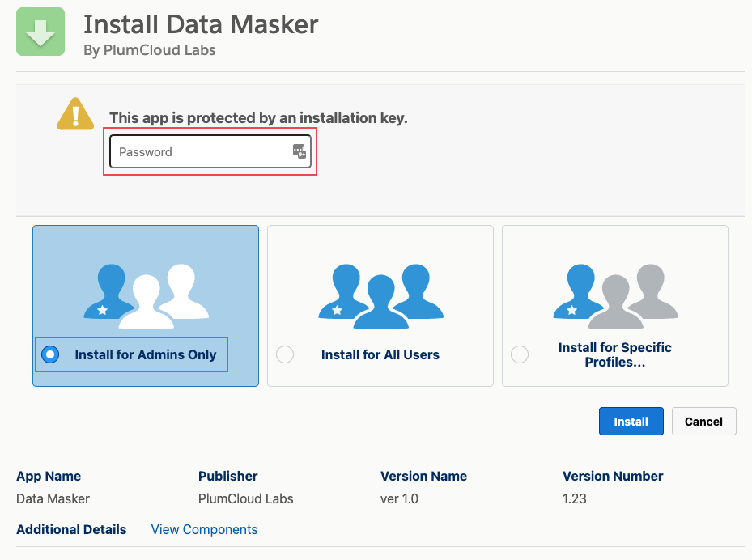Viewport: 752px width, 560px height.
Task: Select the Install for Specific Profiles radio button
Action: [520, 354]
